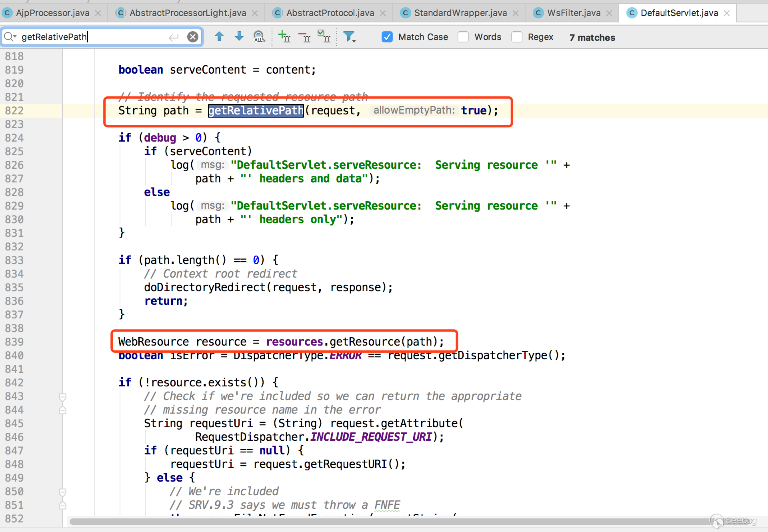
Task: Unselect occurrence with red minus icon
Action: coord(304,37)
